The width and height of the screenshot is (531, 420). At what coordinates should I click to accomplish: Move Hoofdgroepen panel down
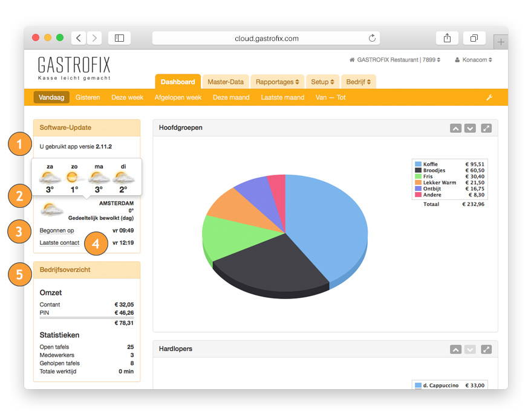470,128
